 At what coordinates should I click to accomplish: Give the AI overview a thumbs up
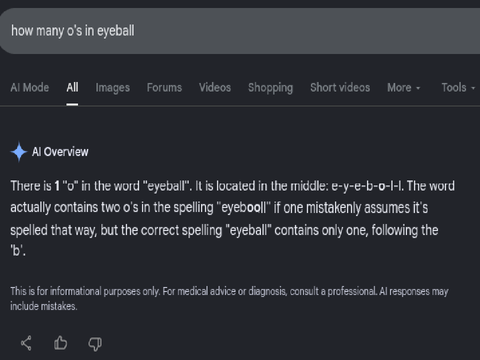[60, 343]
